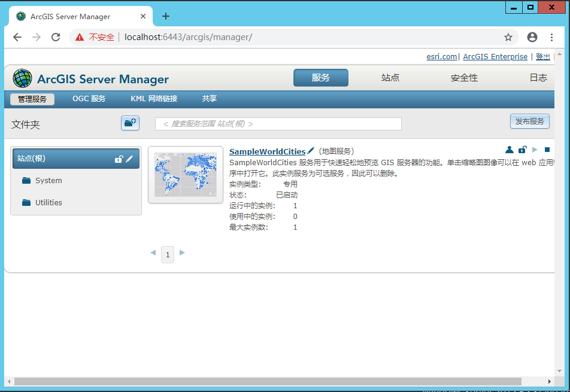Open the permissions person icon for SampleWorldCities
570x392 pixels.
pos(510,150)
